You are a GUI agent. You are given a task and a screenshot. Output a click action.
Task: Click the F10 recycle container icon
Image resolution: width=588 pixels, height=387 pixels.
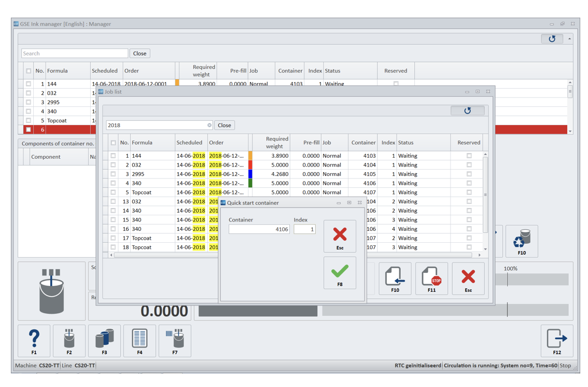521,241
